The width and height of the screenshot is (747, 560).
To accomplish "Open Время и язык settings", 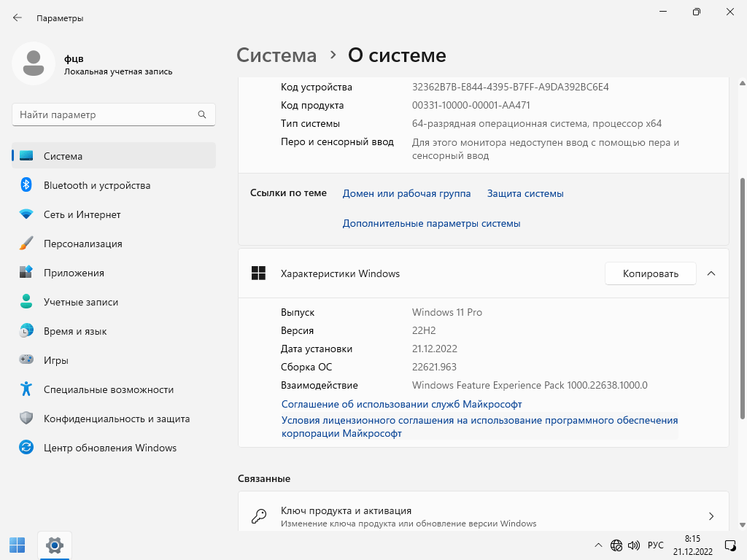I will [75, 331].
